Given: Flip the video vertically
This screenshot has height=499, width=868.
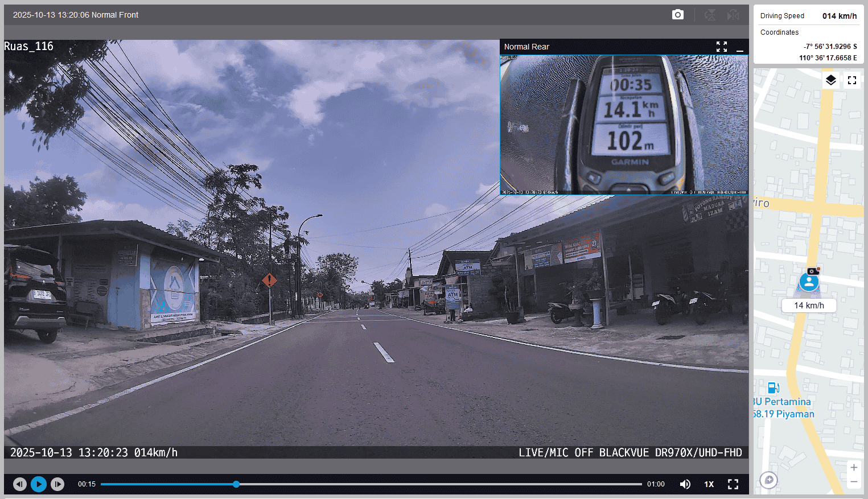Looking at the screenshot, I should pyautogui.click(x=710, y=15).
